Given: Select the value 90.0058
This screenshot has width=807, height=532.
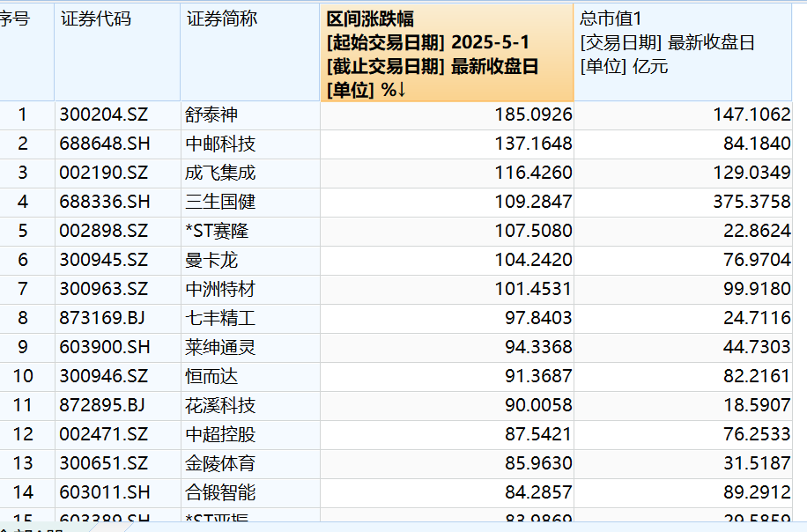Looking at the screenshot, I should [538, 405].
